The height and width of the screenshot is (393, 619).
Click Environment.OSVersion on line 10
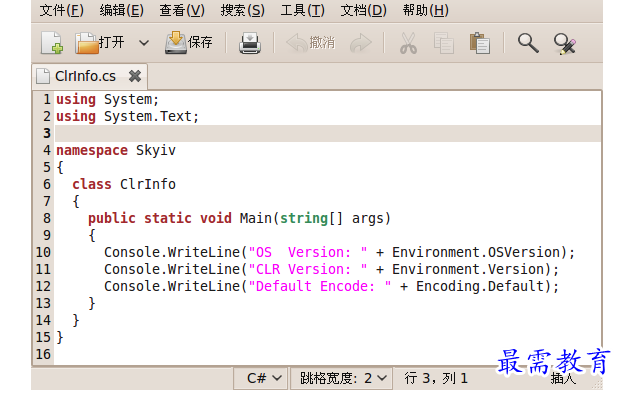point(476,252)
